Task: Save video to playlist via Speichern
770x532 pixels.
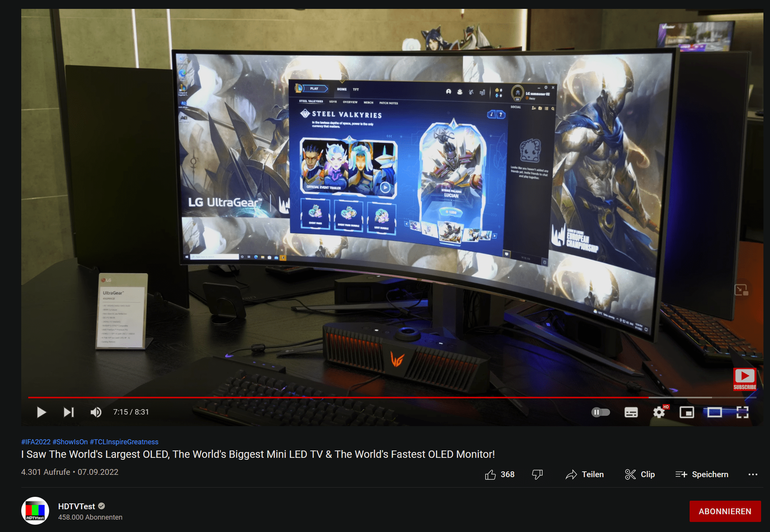Action: point(702,474)
